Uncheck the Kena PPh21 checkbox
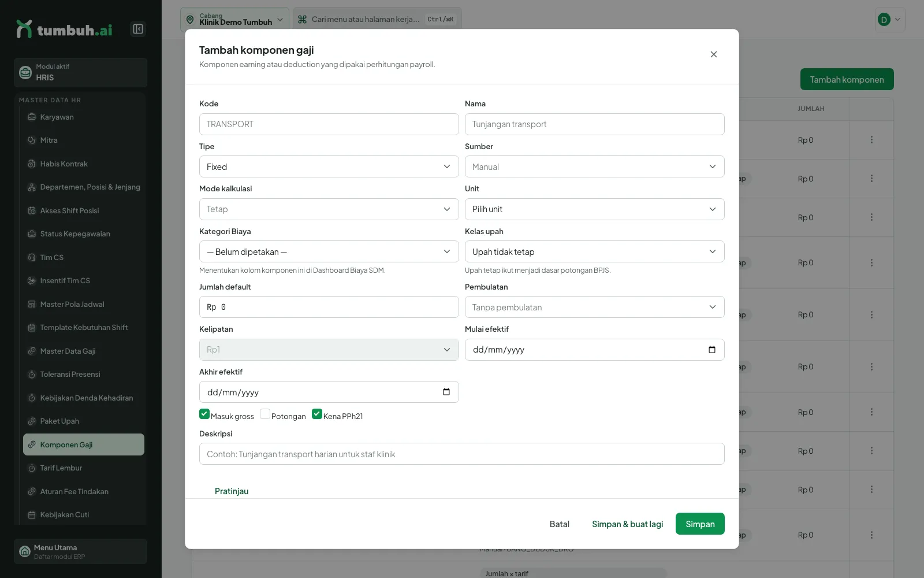Viewport: 924px width, 578px height. click(317, 414)
